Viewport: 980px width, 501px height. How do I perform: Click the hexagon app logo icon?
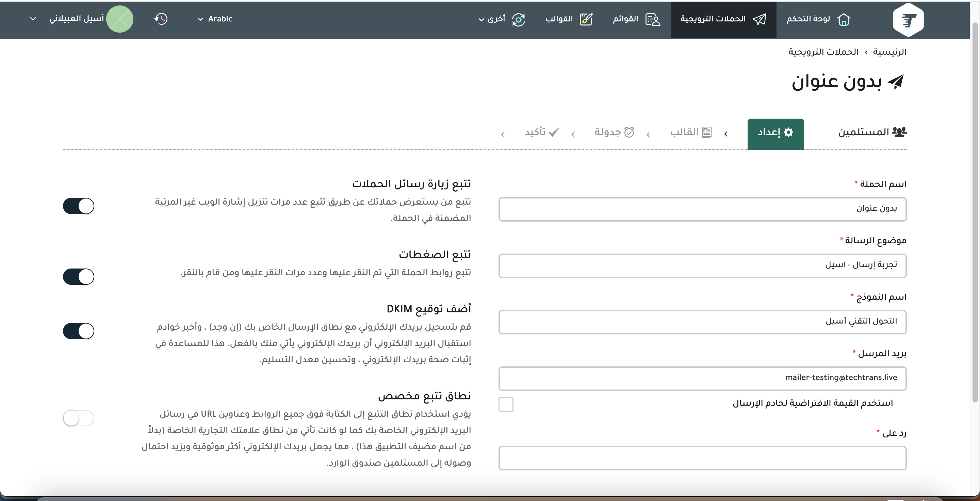point(908,19)
